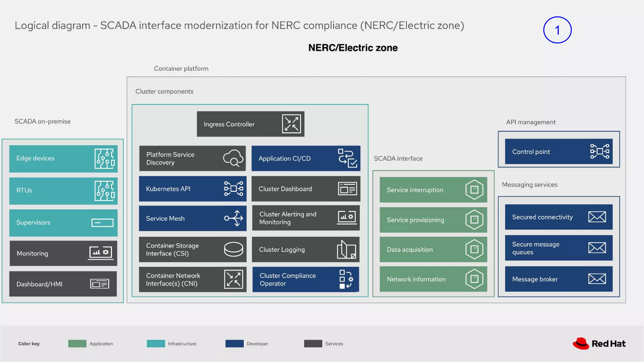Click the Cluster Compliance Operator icon

[x=346, y=279]
